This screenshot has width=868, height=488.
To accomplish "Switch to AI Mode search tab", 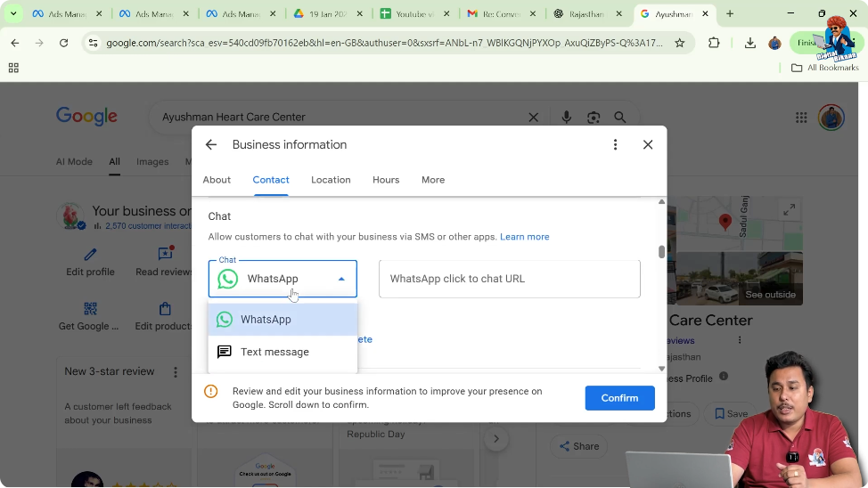I will coord(74,161).
